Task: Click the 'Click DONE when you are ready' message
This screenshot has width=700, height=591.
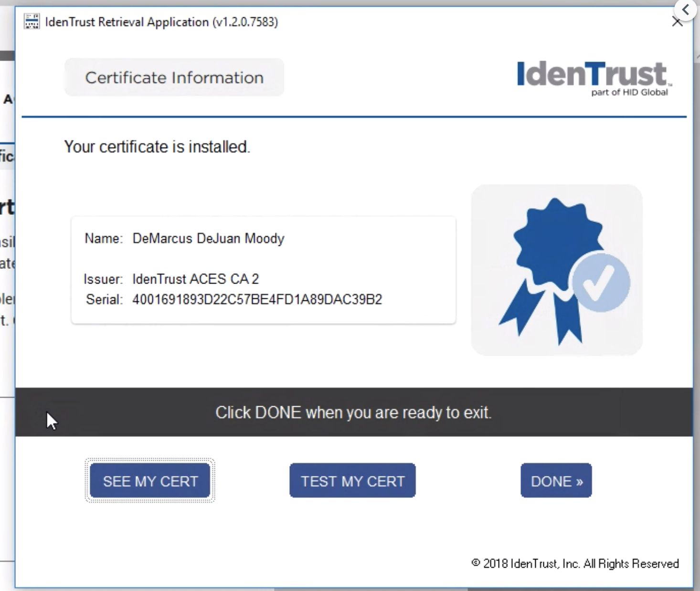Action: 353,412
